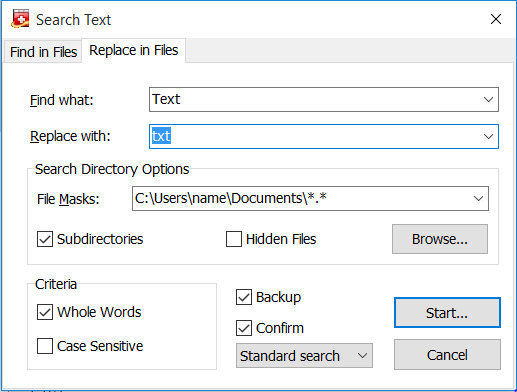
Task: Click the Search Text title bar text
Action: point(73,20)
